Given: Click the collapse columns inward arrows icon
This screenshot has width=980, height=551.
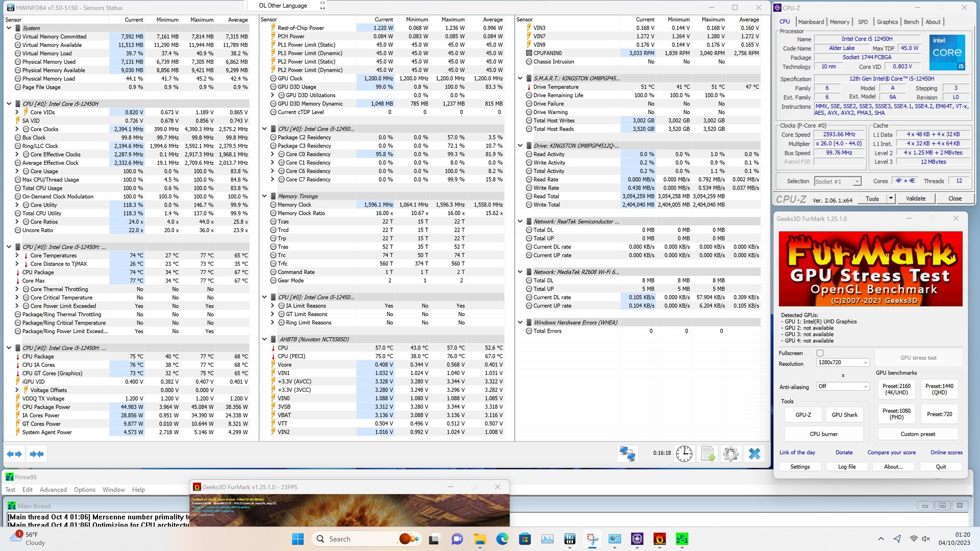Looking at the screenshot, I should pyautogui.click(x=36, y=454).
